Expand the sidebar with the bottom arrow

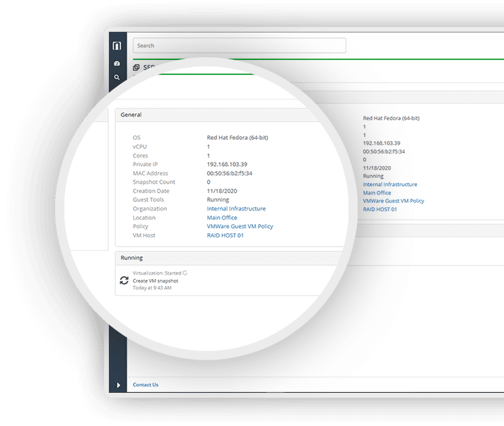point(117,385)
